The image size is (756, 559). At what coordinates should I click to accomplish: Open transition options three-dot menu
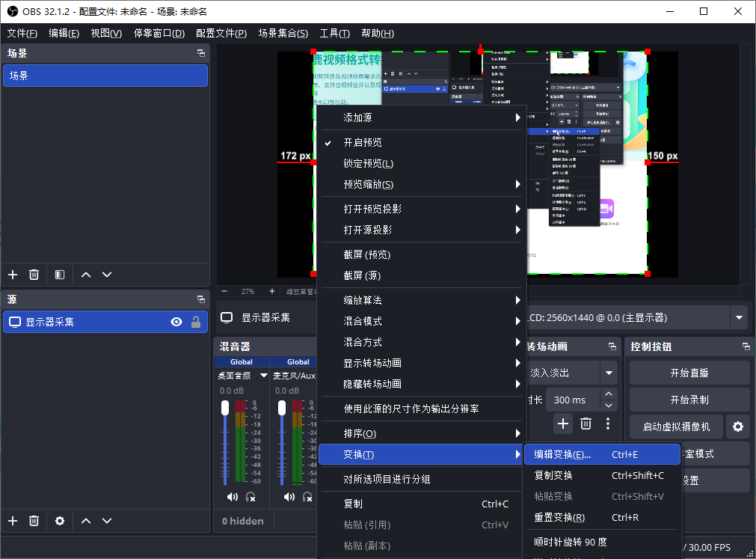click(x=607, y=424)
